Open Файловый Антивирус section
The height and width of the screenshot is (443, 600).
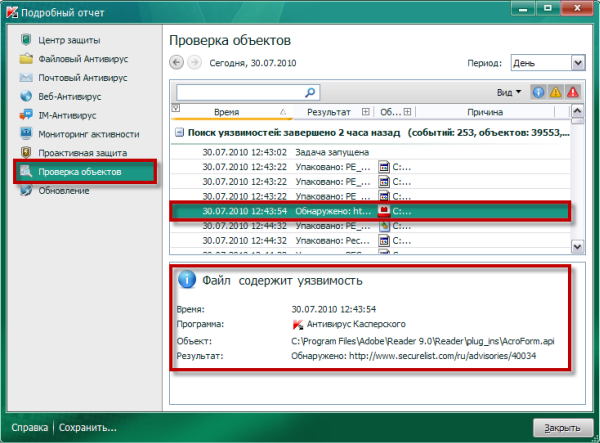point(83,59)
